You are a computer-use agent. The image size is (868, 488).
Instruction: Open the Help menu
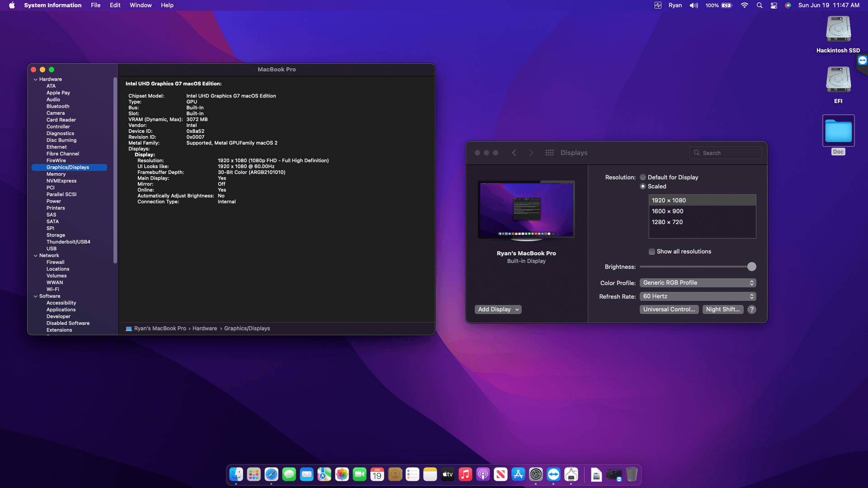point(167,5)
